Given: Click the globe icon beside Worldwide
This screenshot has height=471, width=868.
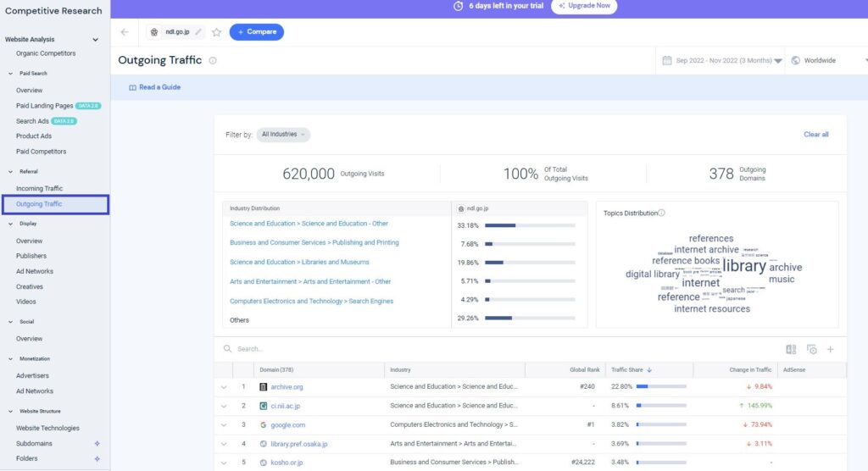Looking at the screenshot, I should 795,60.
